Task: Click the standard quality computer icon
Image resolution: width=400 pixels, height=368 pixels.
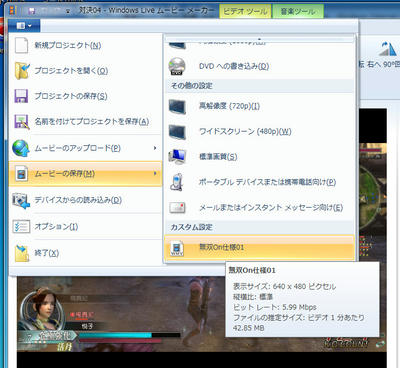Action: [x=177, y=157]
